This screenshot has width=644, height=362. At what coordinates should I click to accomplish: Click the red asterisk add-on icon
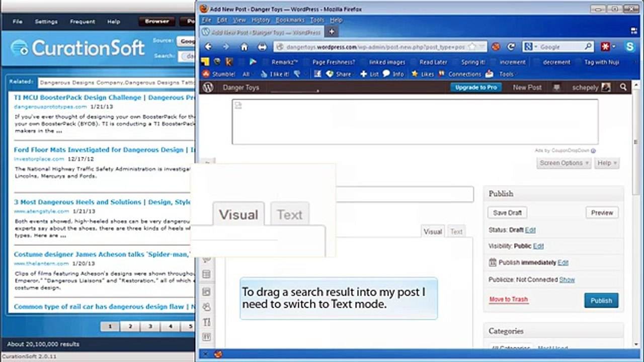(x=605, y=47)
